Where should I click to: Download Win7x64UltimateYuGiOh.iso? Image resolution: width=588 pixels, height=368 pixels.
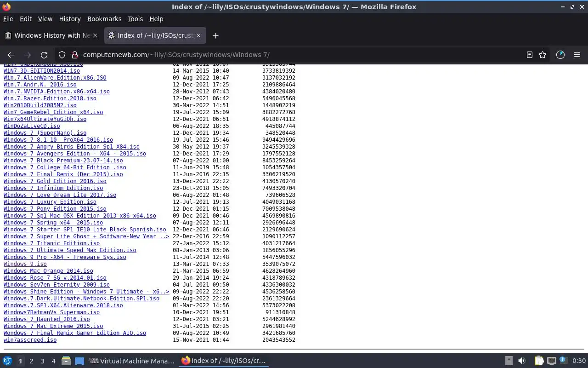(45, 119)
